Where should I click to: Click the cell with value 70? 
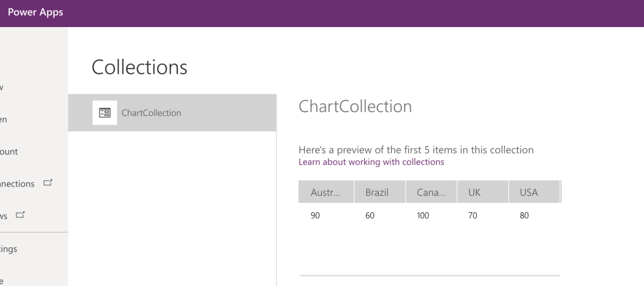(473, 215)
